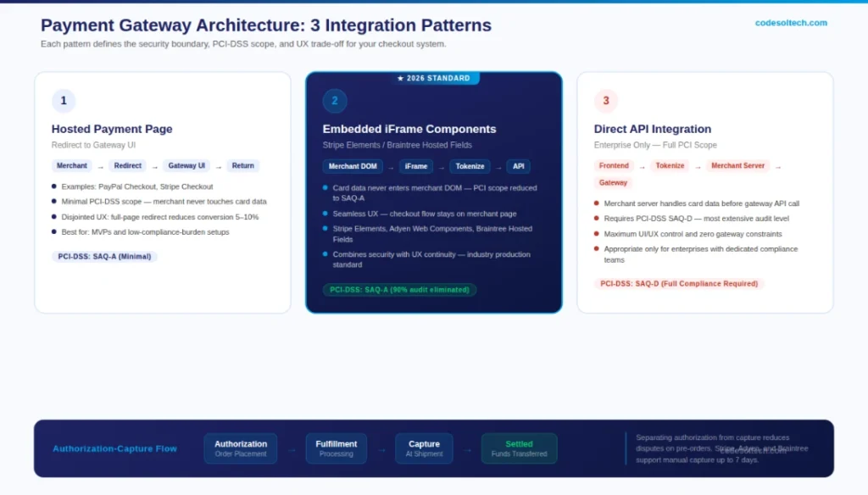868x495 pixels.
Task: Select the Merchant DOM pill
Action: (x=353, y=166)
